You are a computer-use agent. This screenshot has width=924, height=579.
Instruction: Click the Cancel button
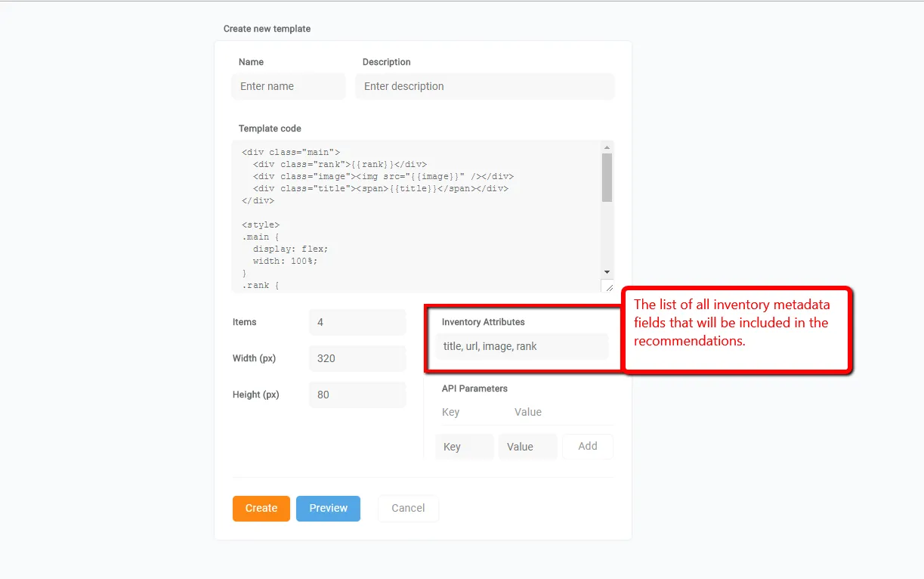point(408,508)
